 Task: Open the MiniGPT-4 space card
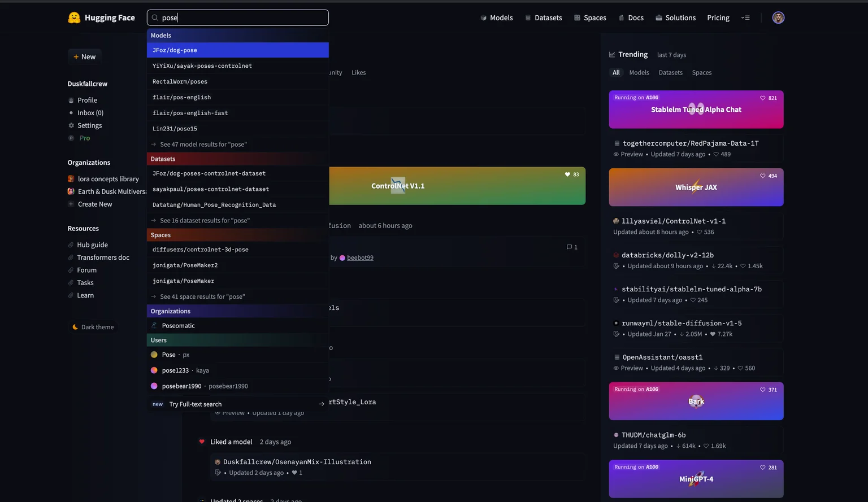[x=696, y=479]
